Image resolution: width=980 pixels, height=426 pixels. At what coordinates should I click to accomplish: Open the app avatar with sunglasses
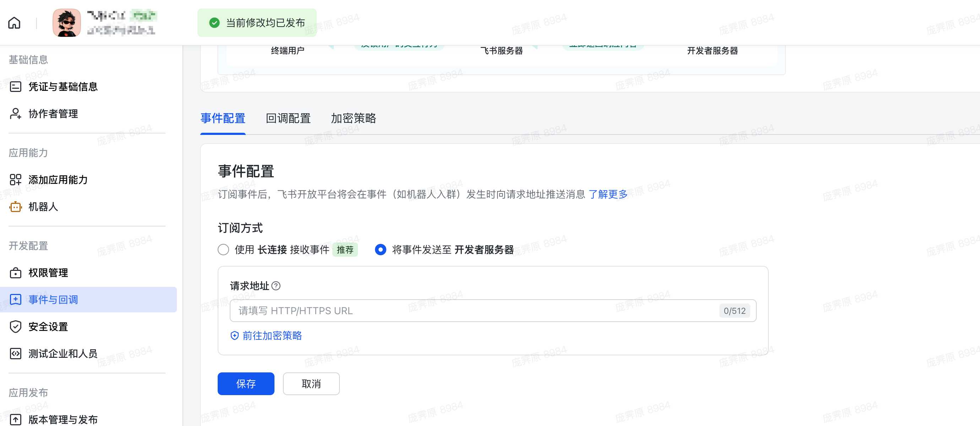point(67,23)
